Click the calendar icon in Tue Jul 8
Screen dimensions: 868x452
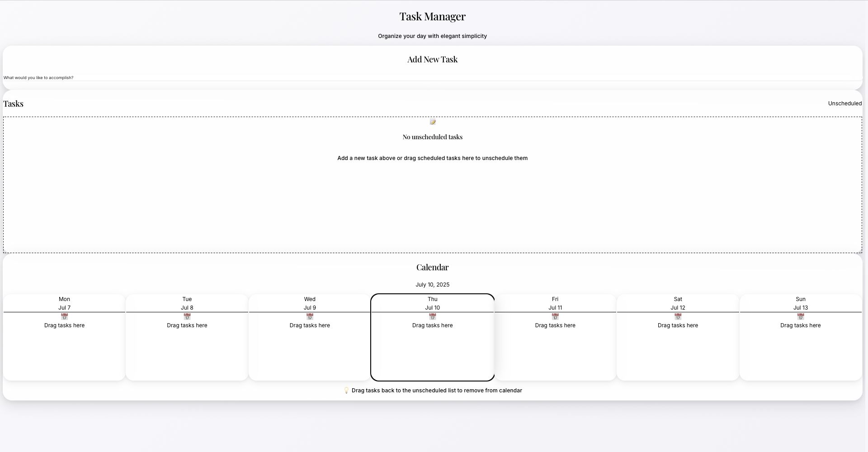click(x=187, y=317)
